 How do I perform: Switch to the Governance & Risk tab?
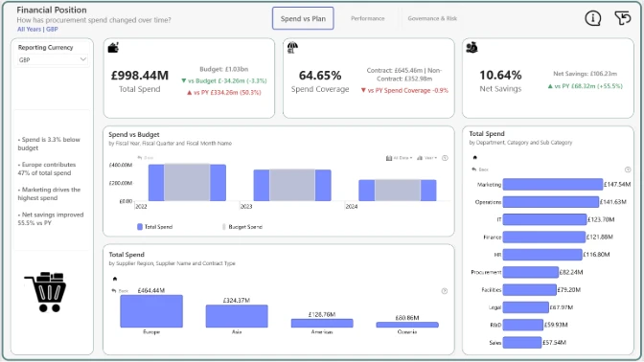tap(432, 18)
